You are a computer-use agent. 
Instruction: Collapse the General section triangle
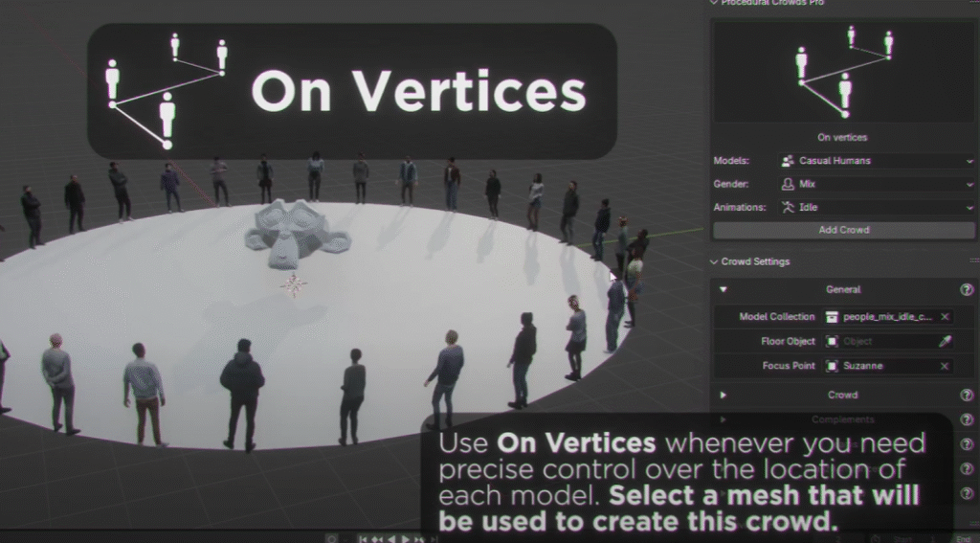pos(724,289)
